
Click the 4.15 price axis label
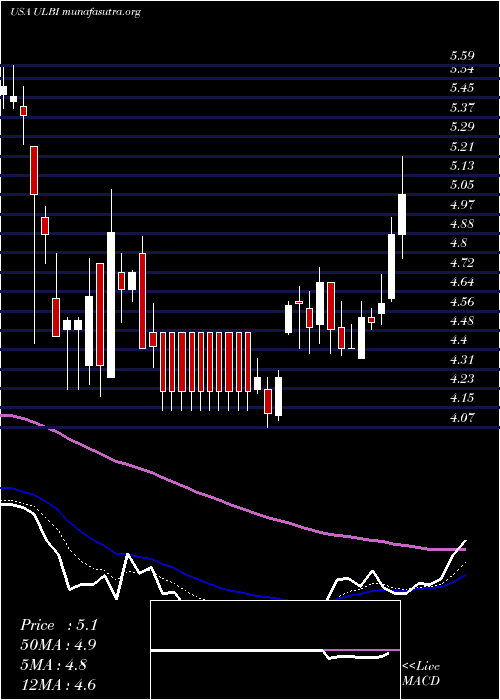(x=462, y=398)
